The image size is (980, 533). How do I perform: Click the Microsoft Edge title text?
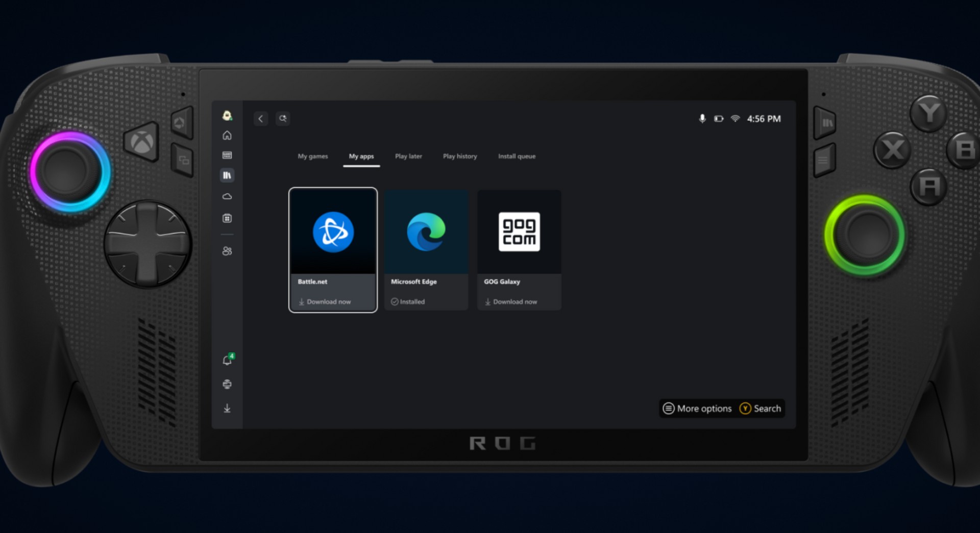pyautogui.click(x=414, y=282)
